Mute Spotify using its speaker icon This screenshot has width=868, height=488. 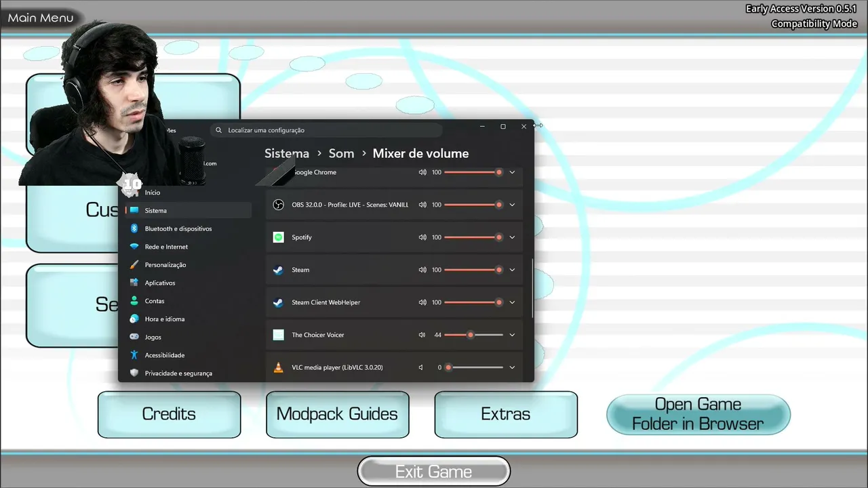422,237
